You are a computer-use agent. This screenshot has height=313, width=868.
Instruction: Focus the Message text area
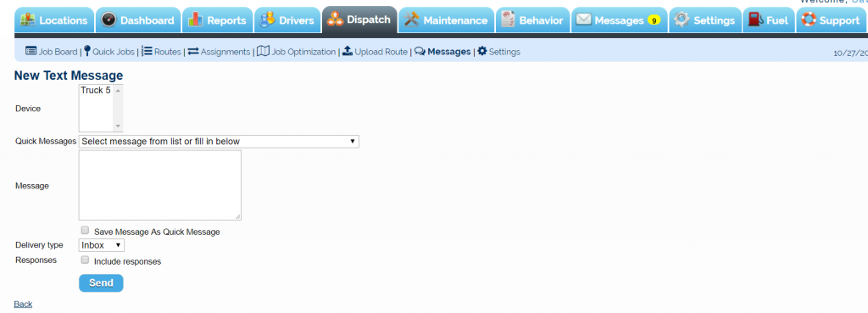(x=160, y=185)
